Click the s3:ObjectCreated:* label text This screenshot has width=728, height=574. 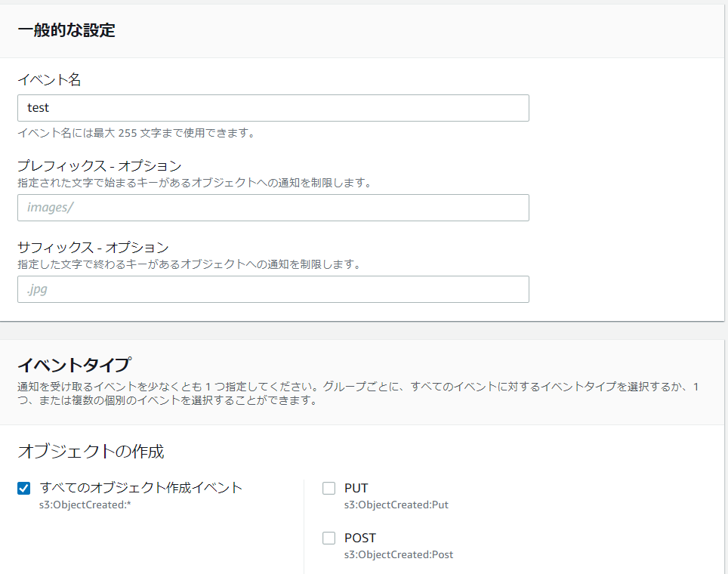click(x=85, y=505)
